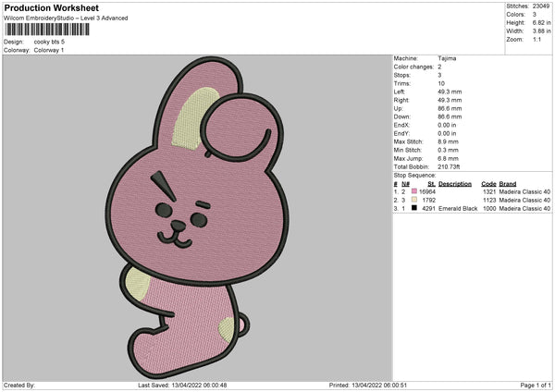Screen dimensions: 555x392
Task: Click the Left value 49.3 mm
Action: (x=450, y=92)
